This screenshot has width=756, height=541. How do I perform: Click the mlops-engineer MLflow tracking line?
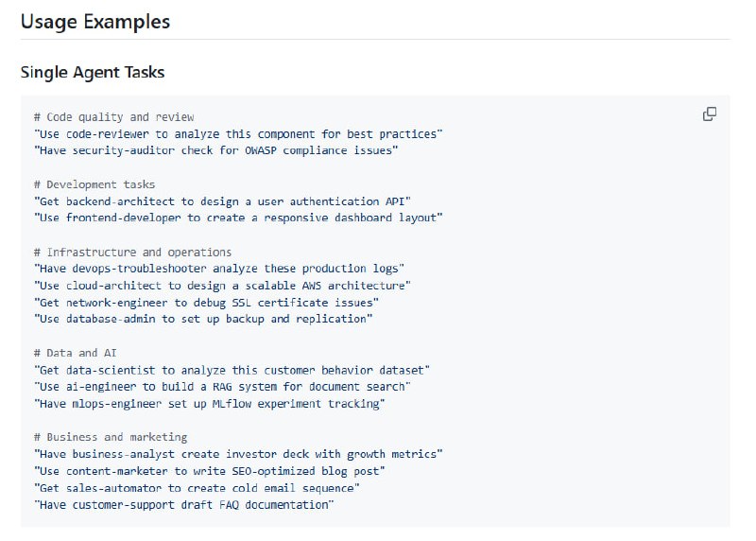click(209, 404)
